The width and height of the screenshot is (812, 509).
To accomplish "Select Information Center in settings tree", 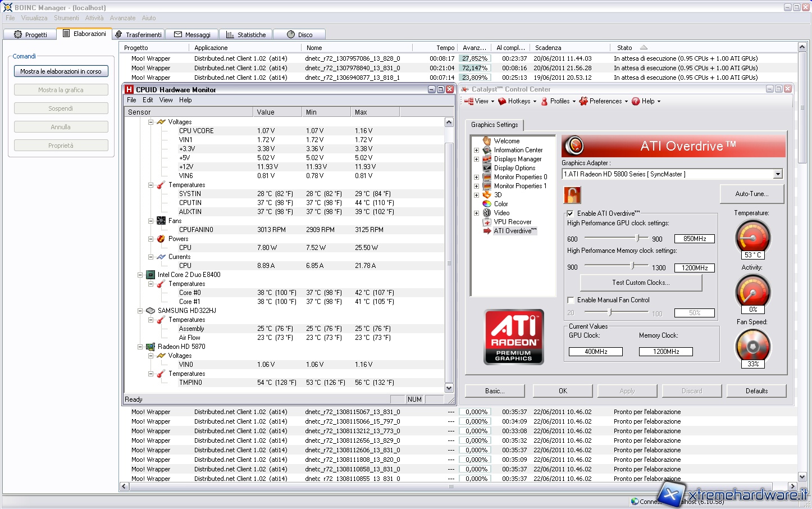I will pos(518,150).
